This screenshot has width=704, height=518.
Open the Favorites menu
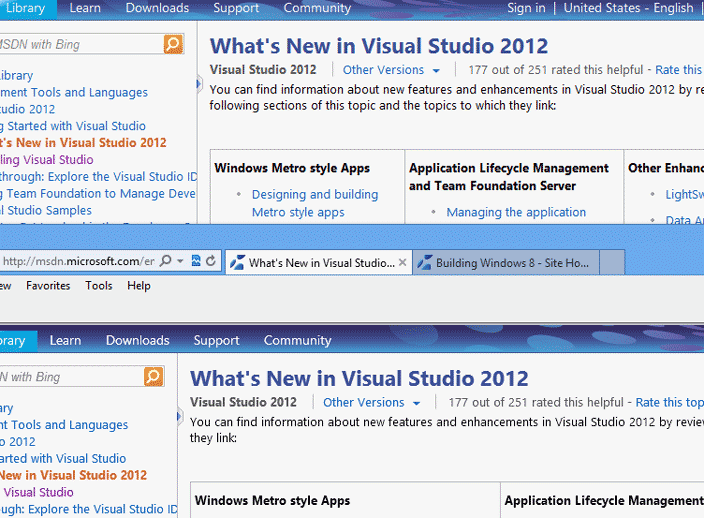[48, 286]
